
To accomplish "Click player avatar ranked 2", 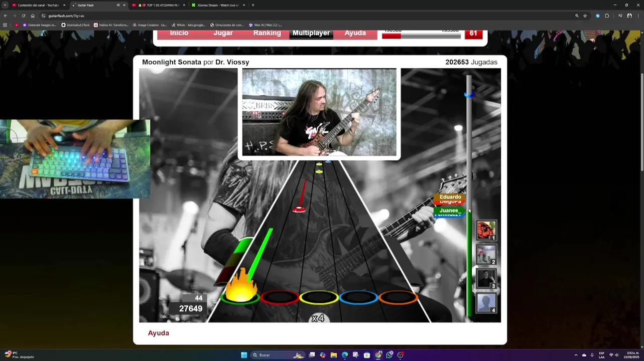I will coord(486,255).
